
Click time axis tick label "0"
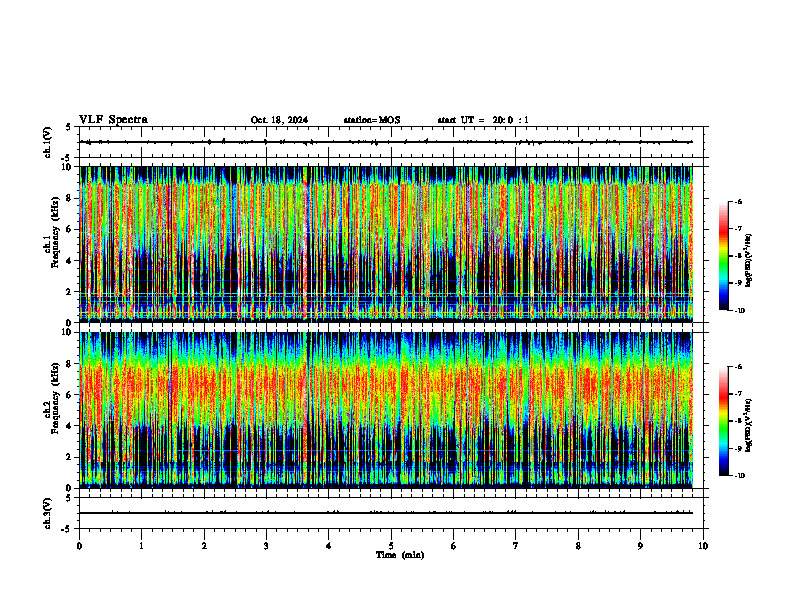[79, 546]
